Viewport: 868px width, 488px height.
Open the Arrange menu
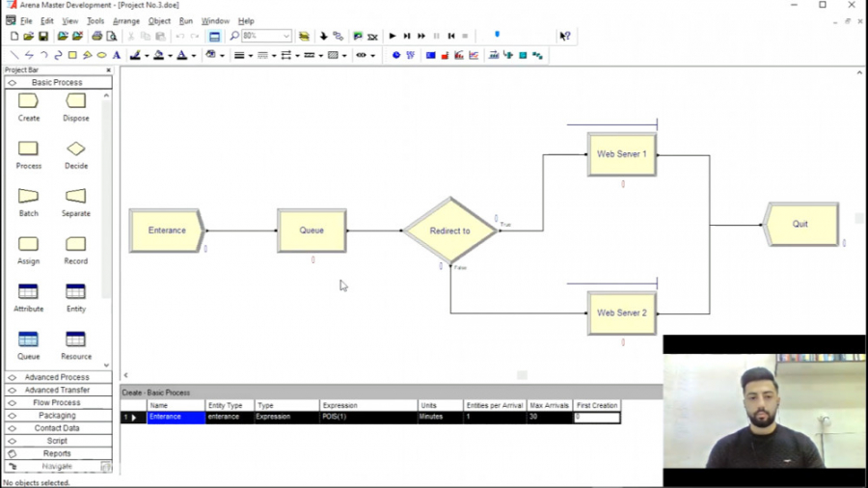[x=126, y=21]
